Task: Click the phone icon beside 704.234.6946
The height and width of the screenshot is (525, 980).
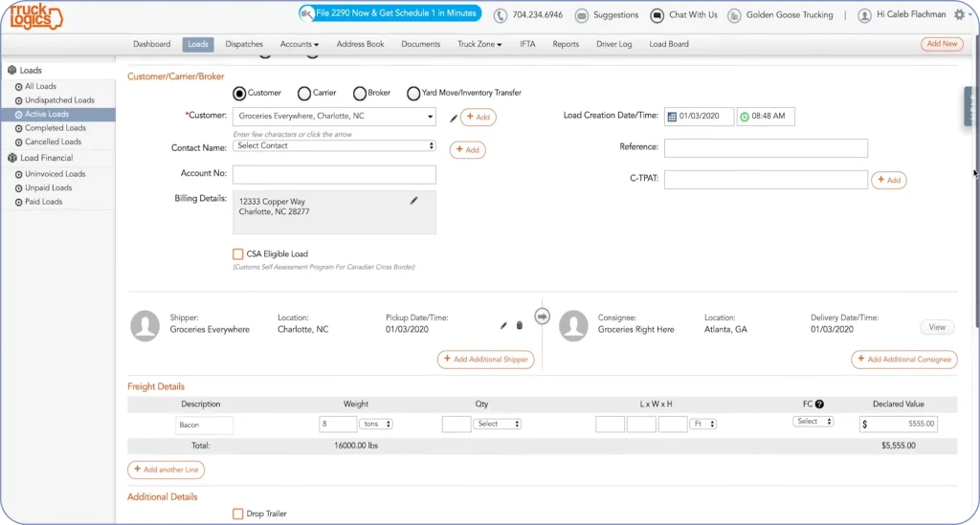Action: click(500, 15)
